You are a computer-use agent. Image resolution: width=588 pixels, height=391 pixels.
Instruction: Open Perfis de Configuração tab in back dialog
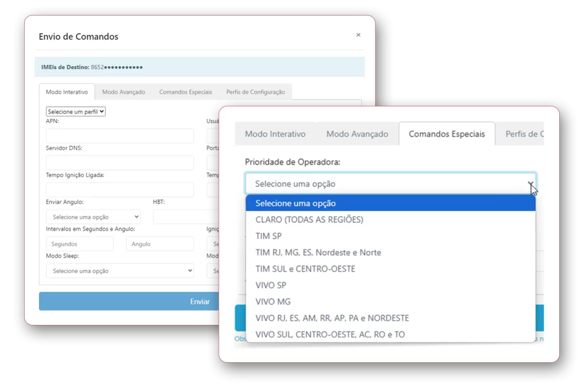click(x=256, y=92)
